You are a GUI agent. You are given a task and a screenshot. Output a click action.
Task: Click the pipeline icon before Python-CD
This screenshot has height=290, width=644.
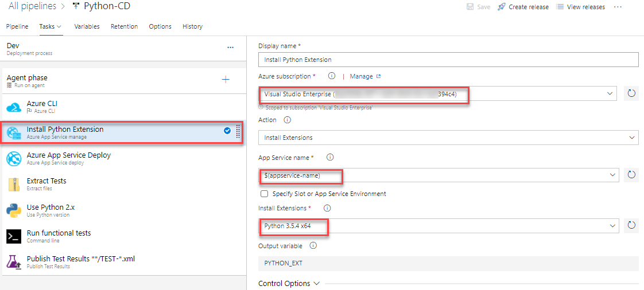click(75, 6)
